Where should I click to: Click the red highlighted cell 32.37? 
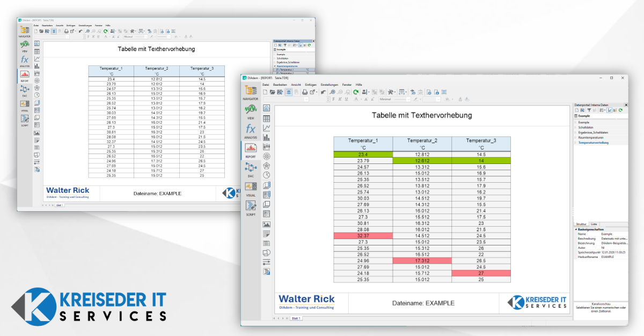[363, 235]
